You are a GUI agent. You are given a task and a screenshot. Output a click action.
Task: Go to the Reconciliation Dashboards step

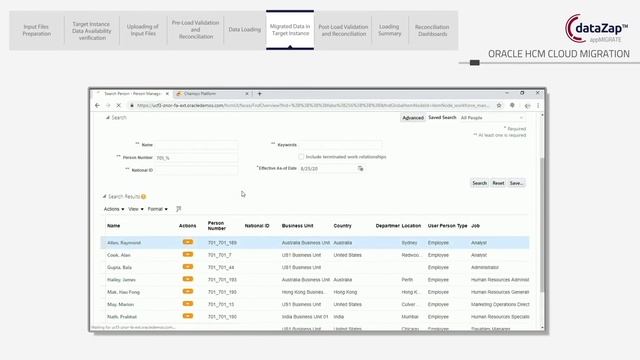coord(432,30)
